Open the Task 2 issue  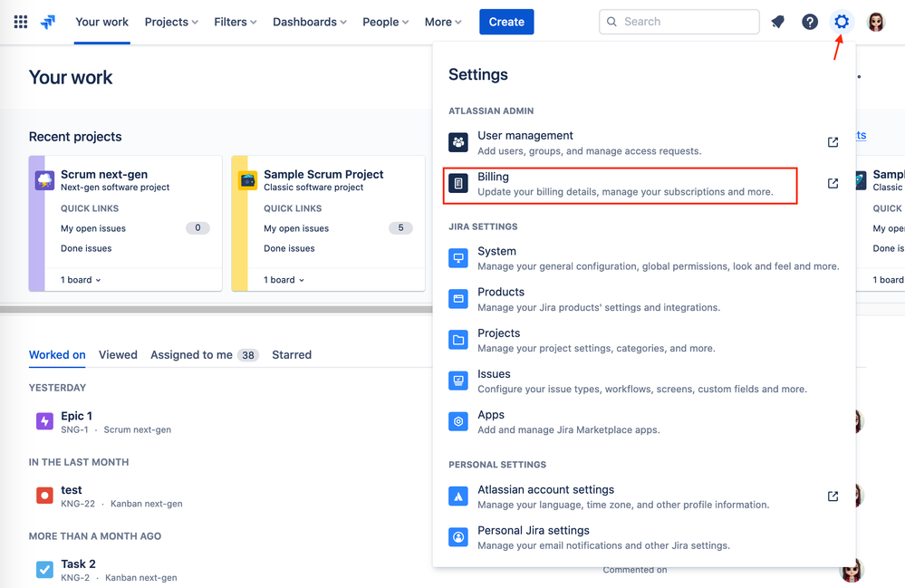(78, 564)
